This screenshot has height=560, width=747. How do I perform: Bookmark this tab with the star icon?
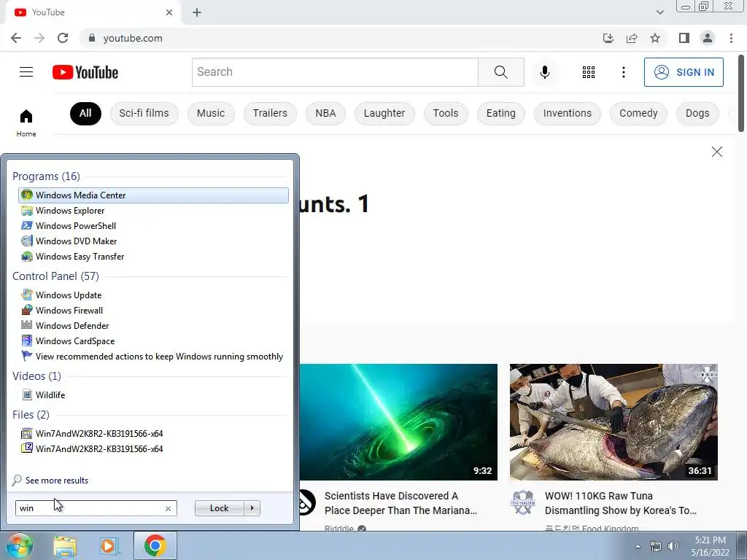pos(655,38)
